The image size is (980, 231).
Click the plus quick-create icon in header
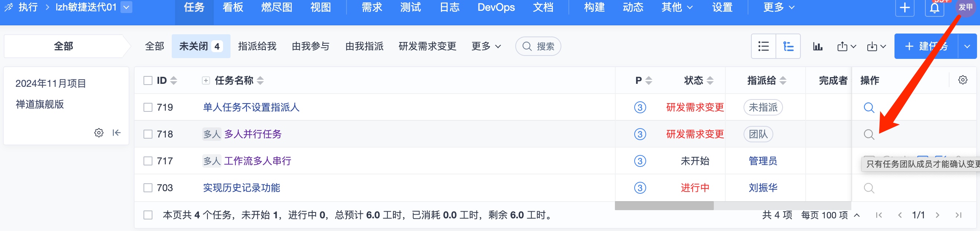pos(905,7)
